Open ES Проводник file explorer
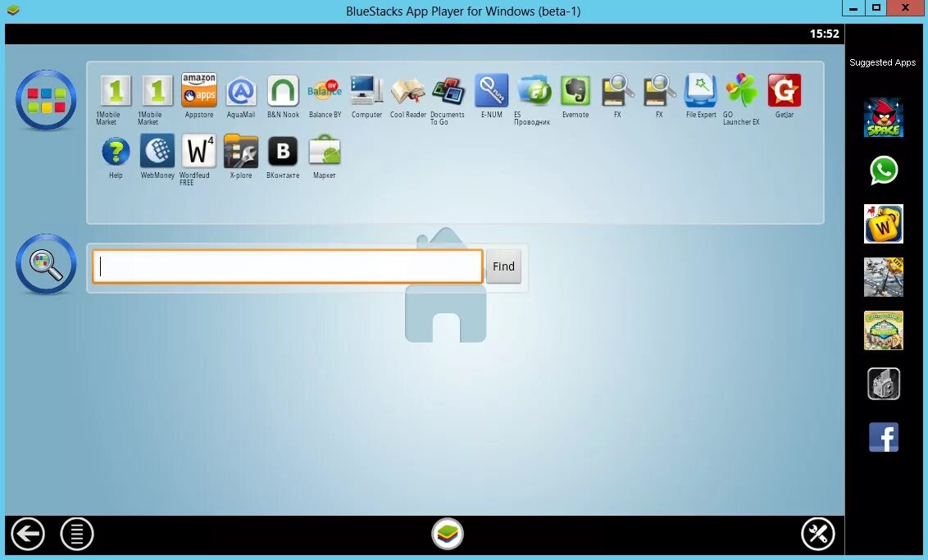 pos(533,90)
